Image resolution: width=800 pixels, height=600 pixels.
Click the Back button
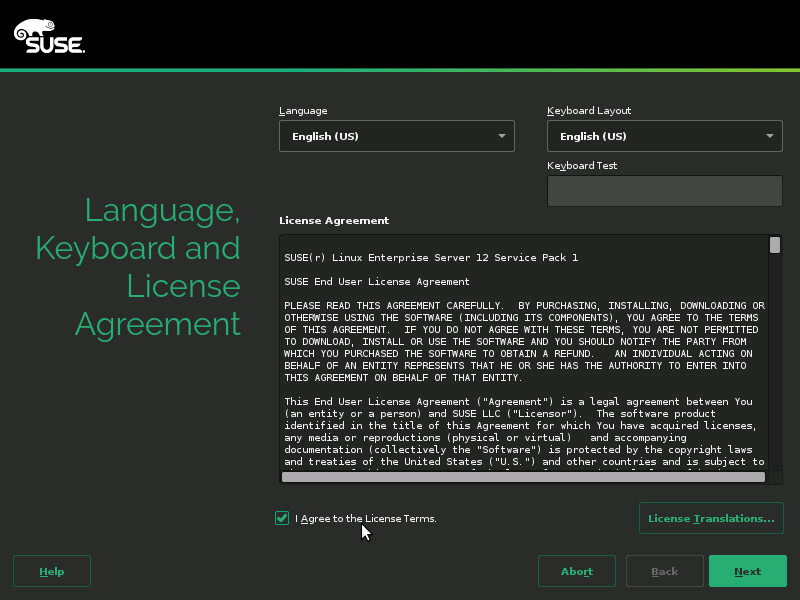[664, 571]
